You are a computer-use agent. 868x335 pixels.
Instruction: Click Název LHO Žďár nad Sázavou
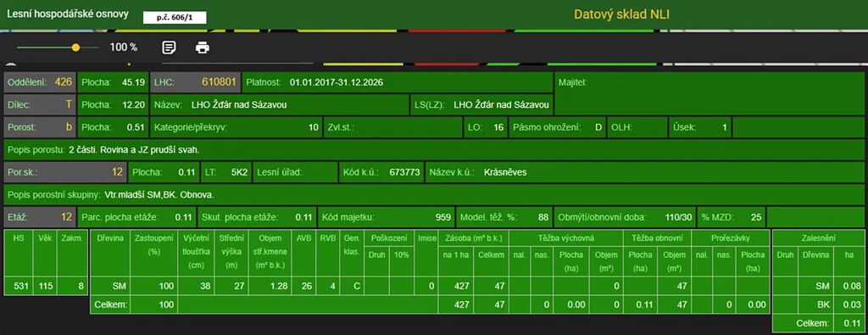point(279,104)
